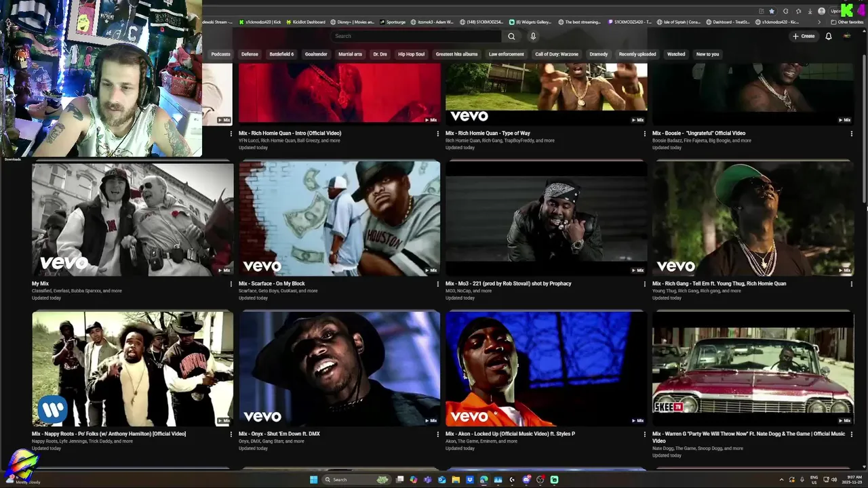Click in the YouTube search field
This screenshot has width=868, height=488.
click(415, 36)
